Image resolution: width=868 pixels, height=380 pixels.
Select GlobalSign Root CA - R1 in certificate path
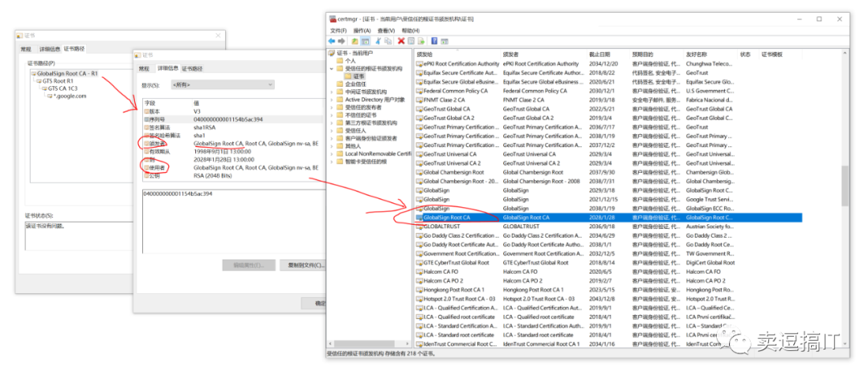click(x=67, y=74)
